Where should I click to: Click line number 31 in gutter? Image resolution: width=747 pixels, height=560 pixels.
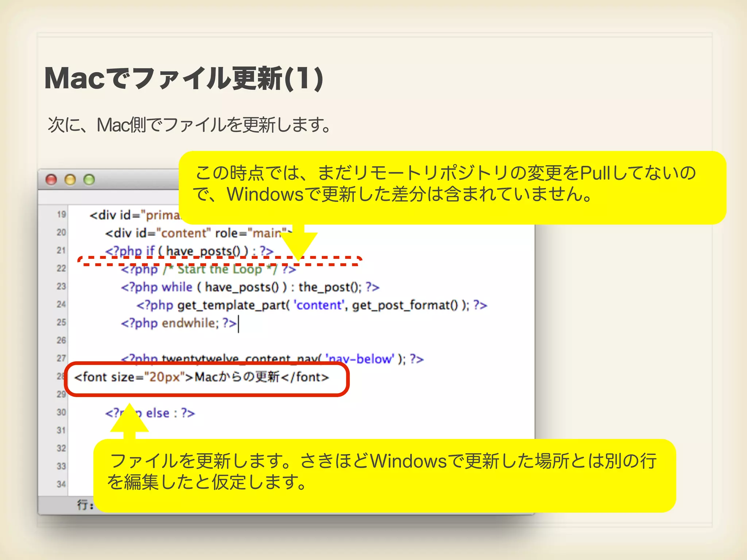tap(61, 431)
